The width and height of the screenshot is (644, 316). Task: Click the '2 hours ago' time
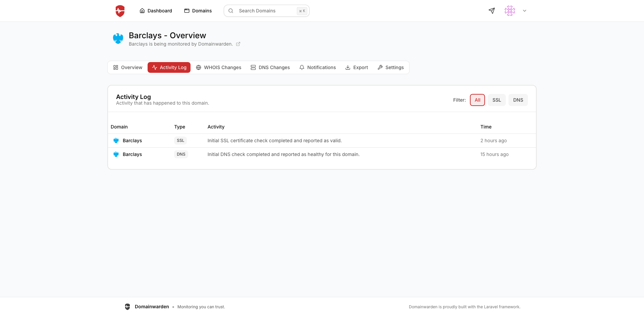(493, 141)
